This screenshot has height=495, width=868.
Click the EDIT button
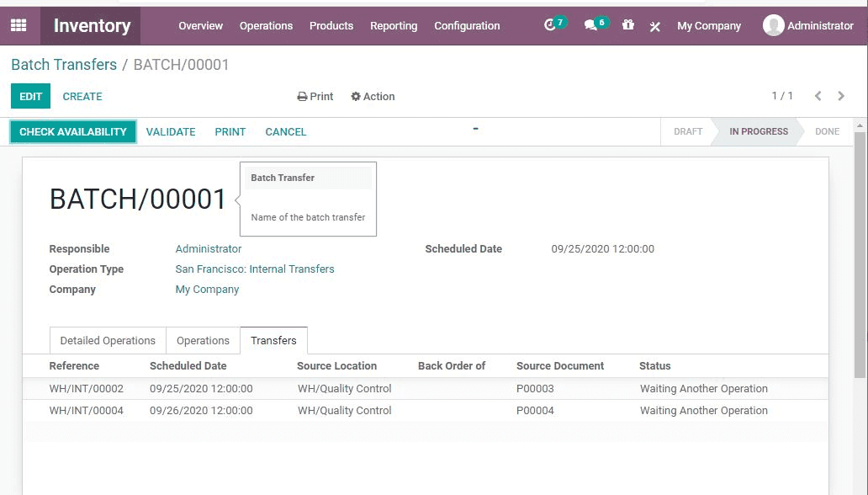30,96
